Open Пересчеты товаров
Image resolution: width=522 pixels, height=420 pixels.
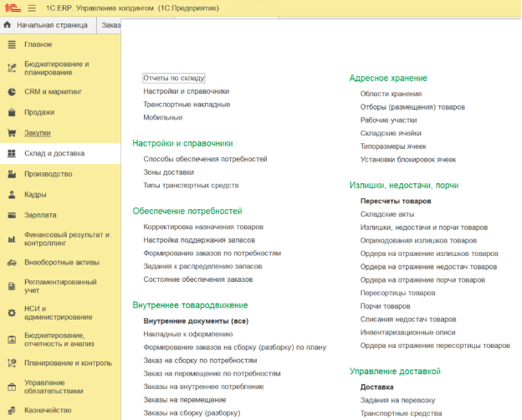[396, 201]
